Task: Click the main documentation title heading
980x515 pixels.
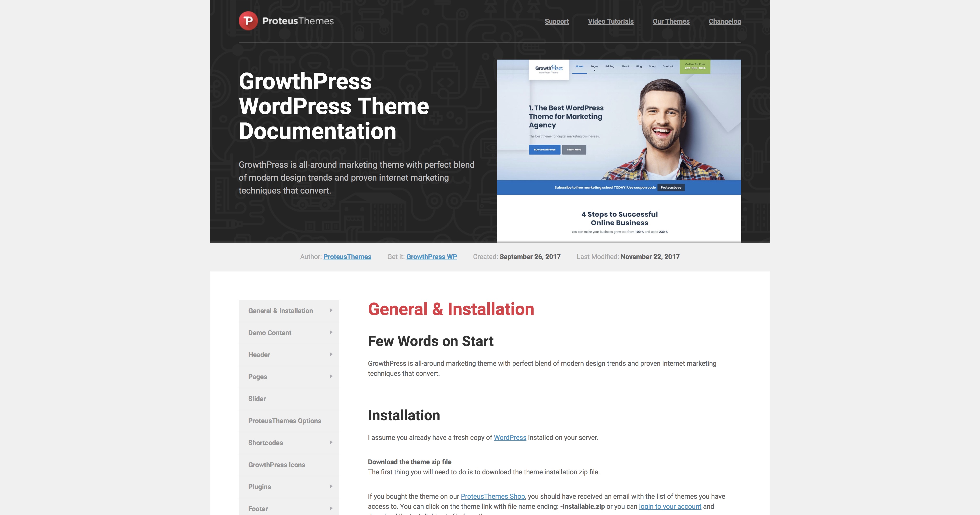Action: click(334, 106)
